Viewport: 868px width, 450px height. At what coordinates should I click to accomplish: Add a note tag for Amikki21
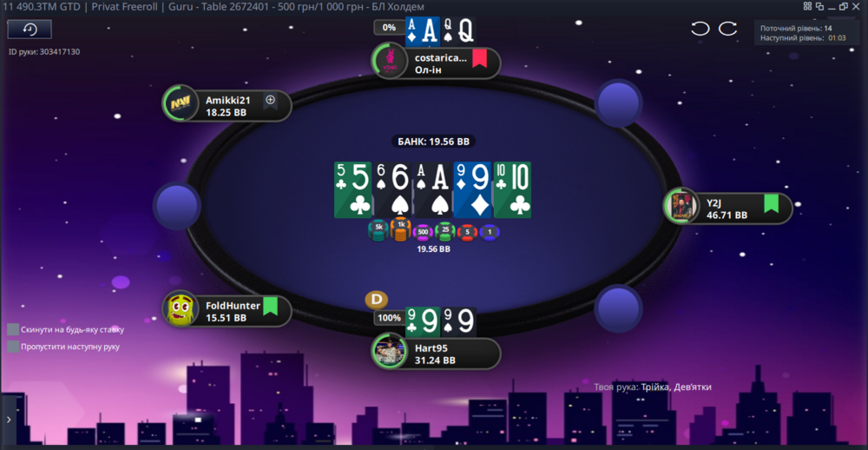(x=270, y=101)
